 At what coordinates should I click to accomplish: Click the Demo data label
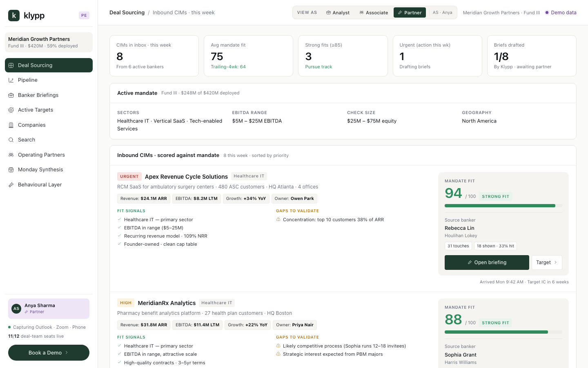(563, 13)
